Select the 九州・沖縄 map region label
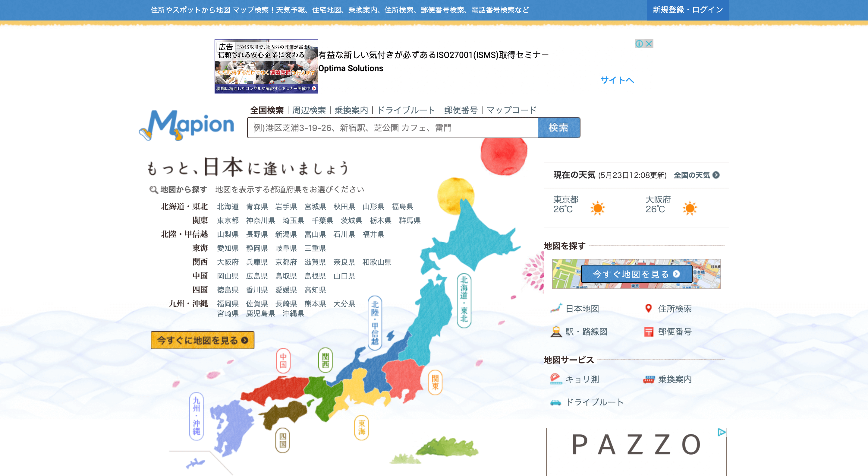This screenshot has width=868, height=476. click(197, 416)
